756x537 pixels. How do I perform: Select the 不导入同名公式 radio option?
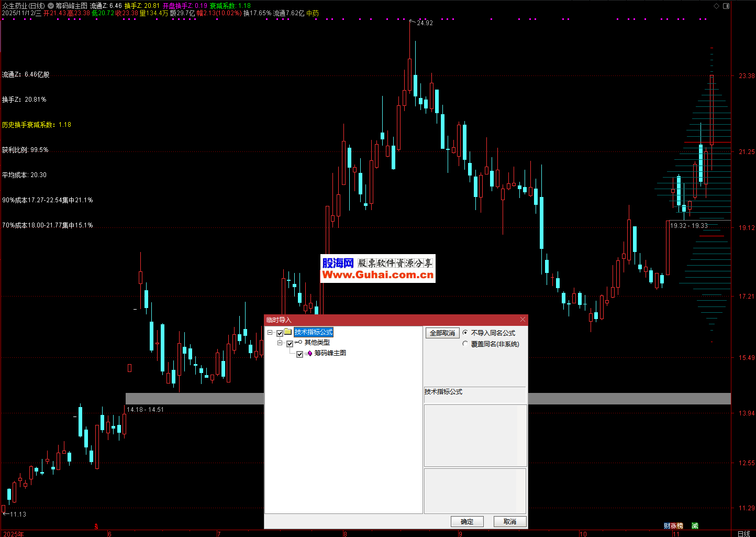click(465, 333)
